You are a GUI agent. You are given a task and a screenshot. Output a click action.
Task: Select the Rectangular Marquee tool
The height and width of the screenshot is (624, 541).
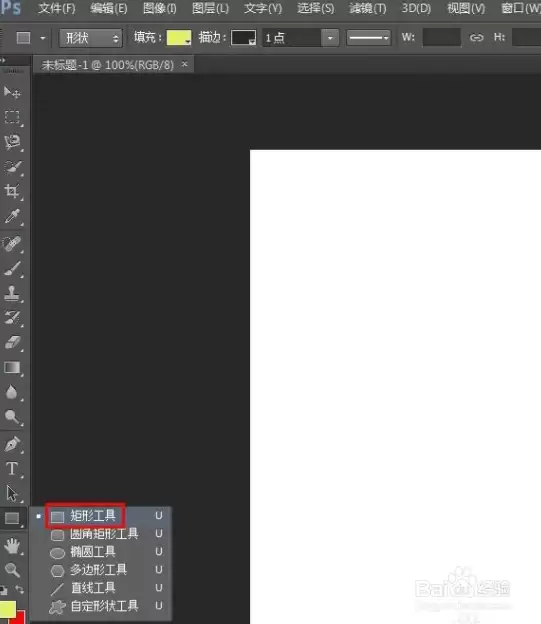(12, 117)
